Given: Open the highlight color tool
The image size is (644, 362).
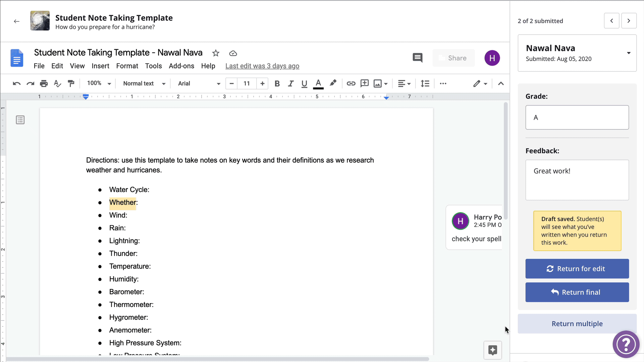Looking at the screenshot, I should (333, 83).
